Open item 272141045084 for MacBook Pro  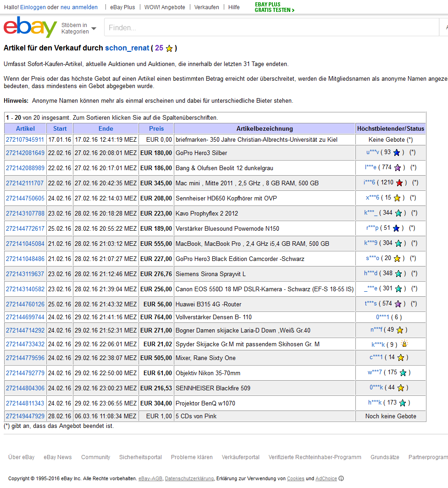(x=25, y=244)
